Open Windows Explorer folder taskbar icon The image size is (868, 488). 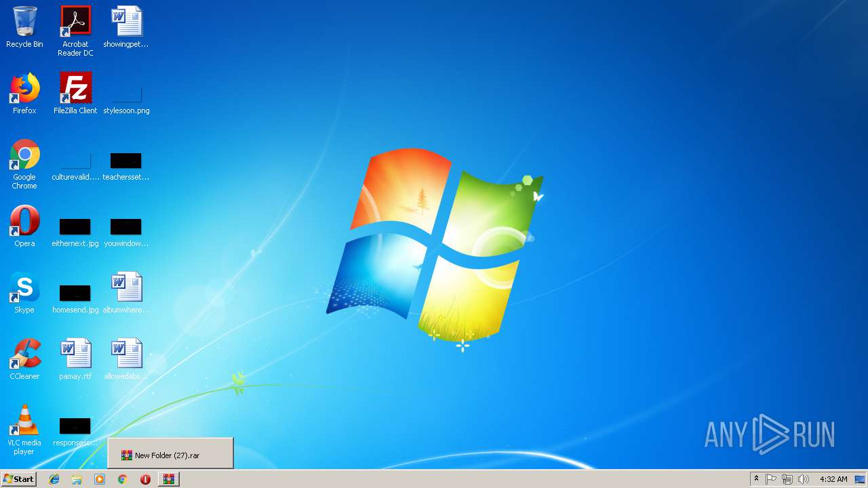[x=77, y=479]
